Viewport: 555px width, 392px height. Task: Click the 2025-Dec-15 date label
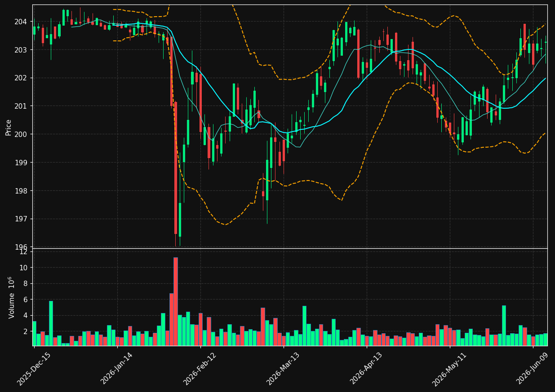[34, 369]
